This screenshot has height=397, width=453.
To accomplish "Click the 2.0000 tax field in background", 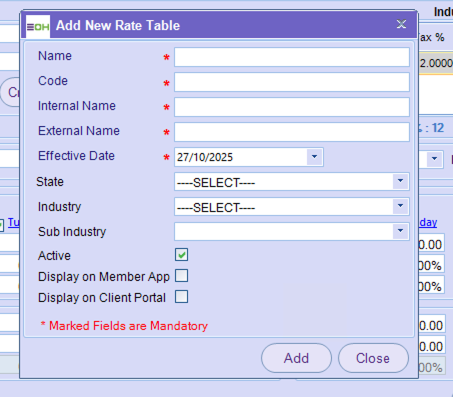I will coord(436,63).
